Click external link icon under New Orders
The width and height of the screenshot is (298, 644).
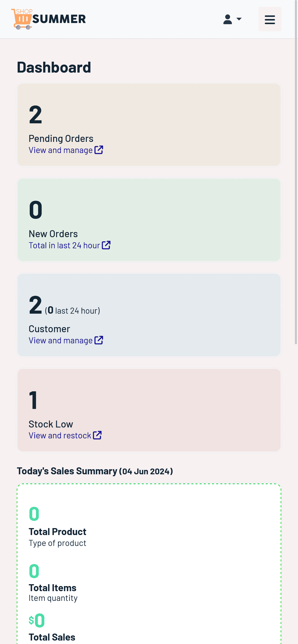coord(106,245)
